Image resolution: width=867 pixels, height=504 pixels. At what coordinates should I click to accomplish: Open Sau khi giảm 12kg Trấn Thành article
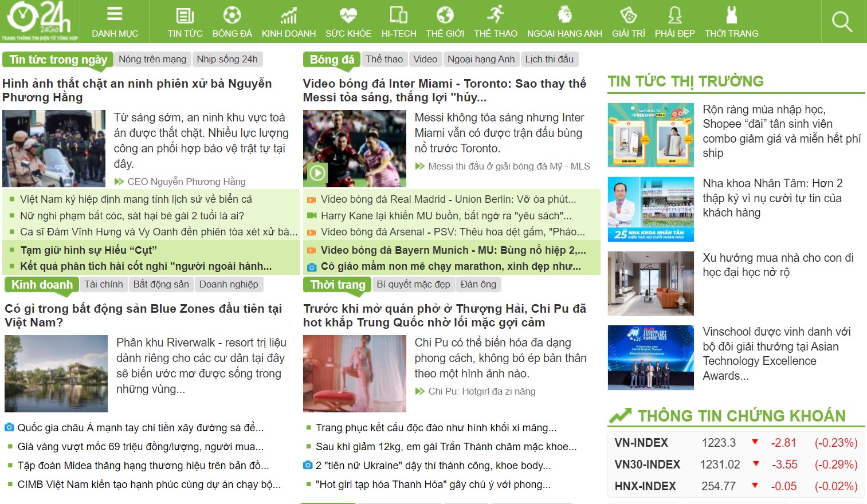click(446, 447)
